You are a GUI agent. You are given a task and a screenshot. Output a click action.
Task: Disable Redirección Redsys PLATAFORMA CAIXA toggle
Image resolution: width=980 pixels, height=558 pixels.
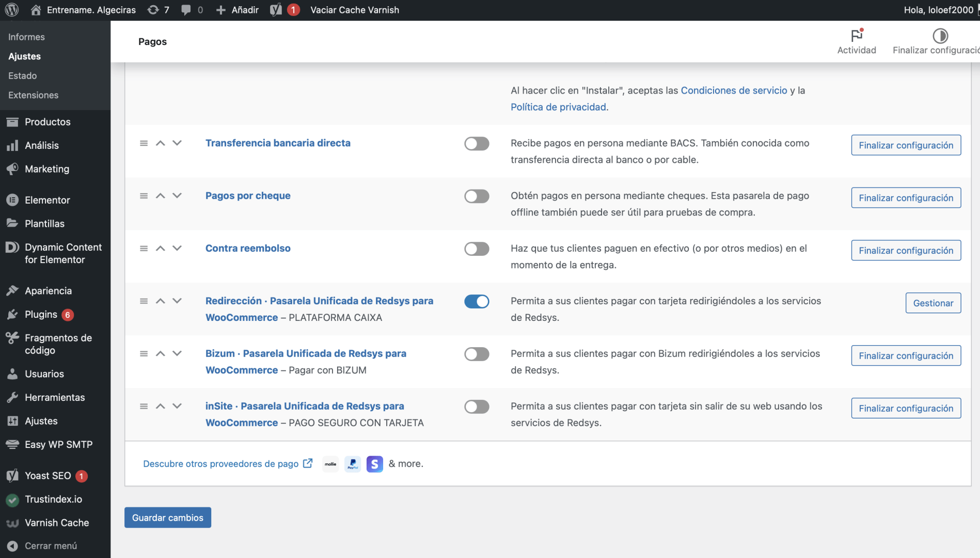tap(477, 302)
